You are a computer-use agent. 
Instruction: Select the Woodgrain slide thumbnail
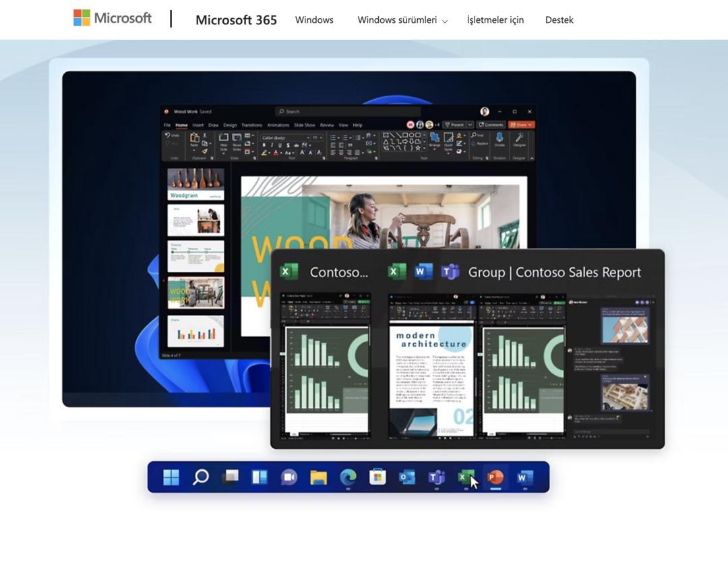[196, 184]
